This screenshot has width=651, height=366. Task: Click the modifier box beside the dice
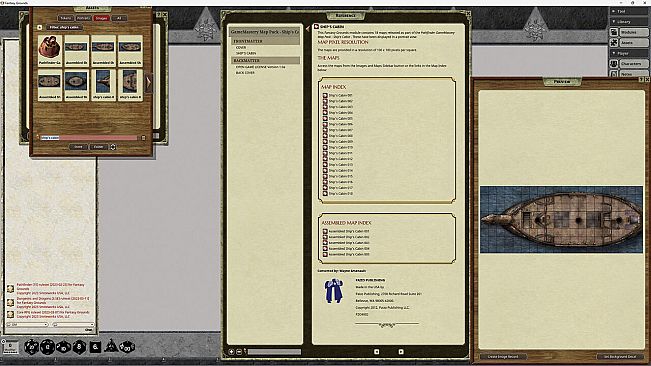tap(10, 347)
